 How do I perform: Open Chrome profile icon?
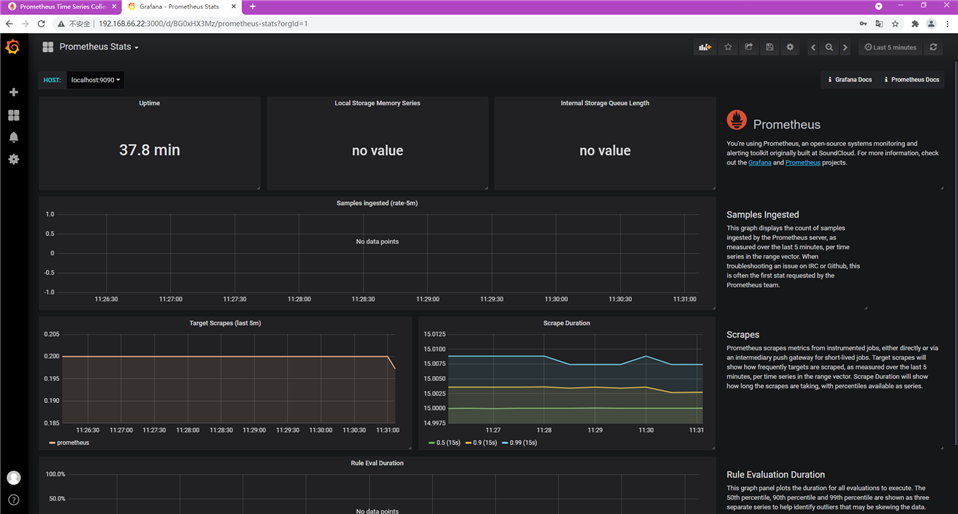pyautogui.click(x=931, y=24)
